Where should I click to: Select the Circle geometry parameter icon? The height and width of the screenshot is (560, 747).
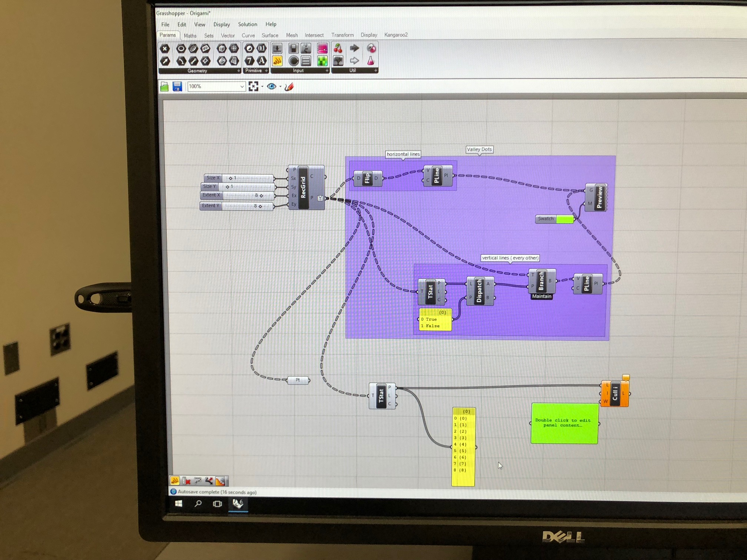pyautogui.click(x=181, y=49)
